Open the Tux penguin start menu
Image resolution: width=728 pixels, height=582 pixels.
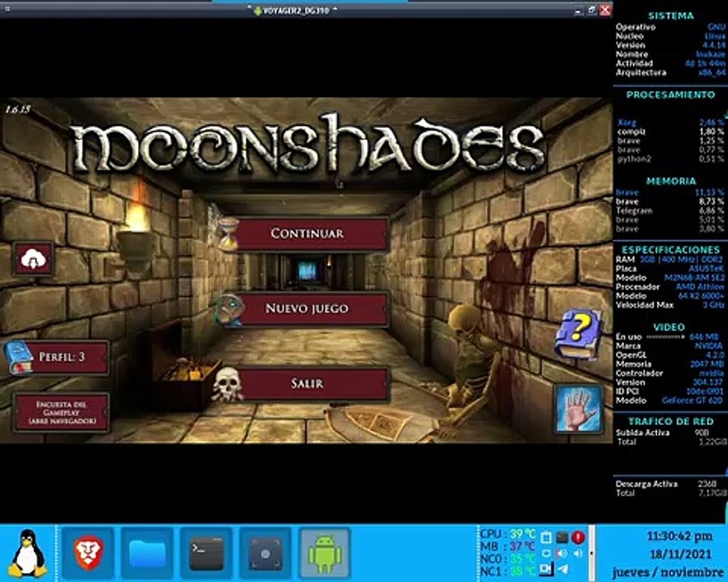click(28, 553)
